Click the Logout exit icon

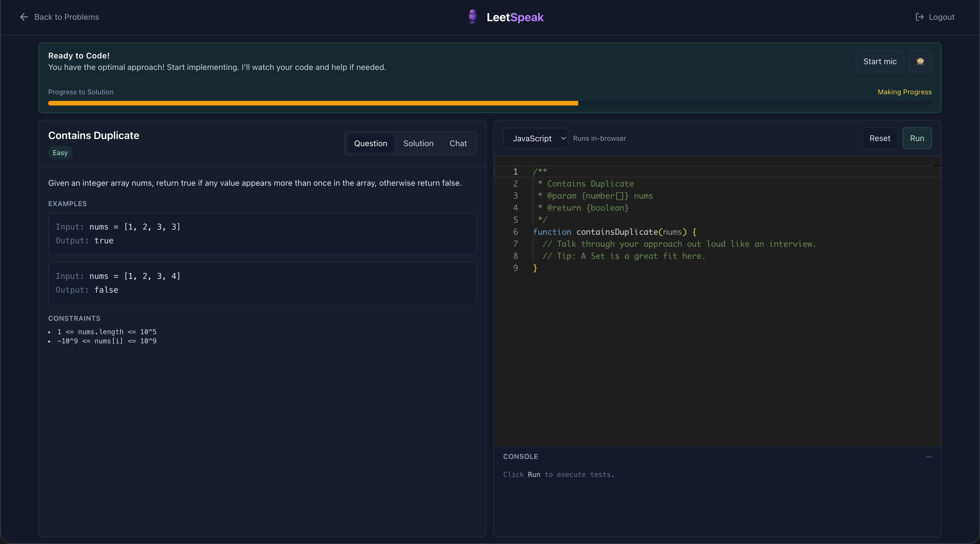[x=919, y=17]
